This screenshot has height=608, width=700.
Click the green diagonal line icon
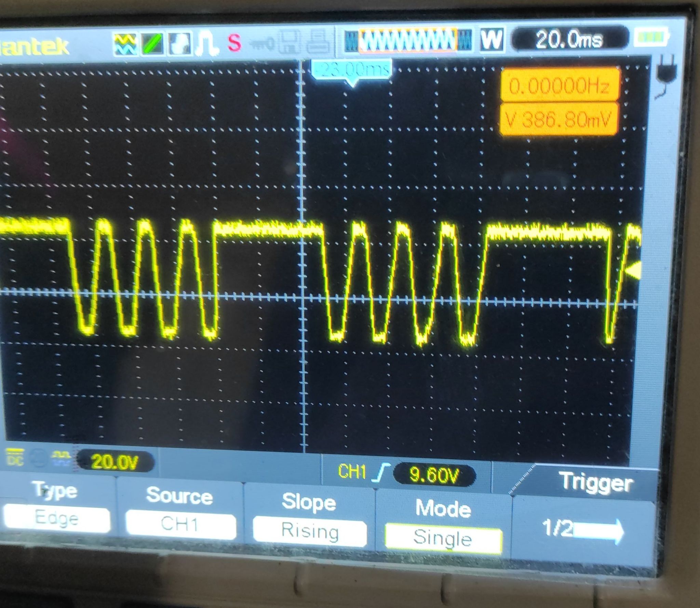152,44
